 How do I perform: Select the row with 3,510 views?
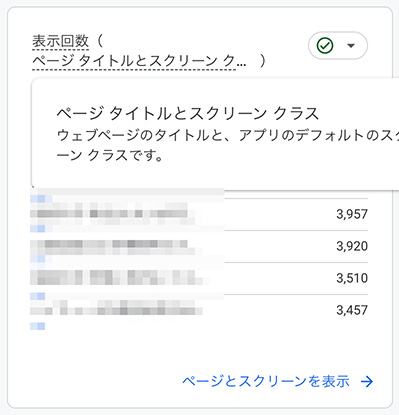point(199,278)
